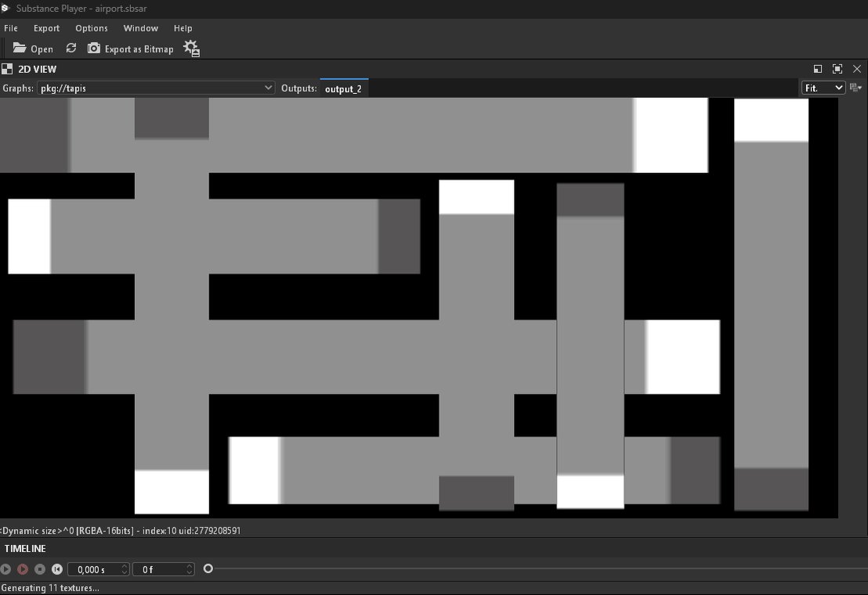Click the Outputs: label
868x595 pixels.
pyautogui.click(x=299, y=88)
